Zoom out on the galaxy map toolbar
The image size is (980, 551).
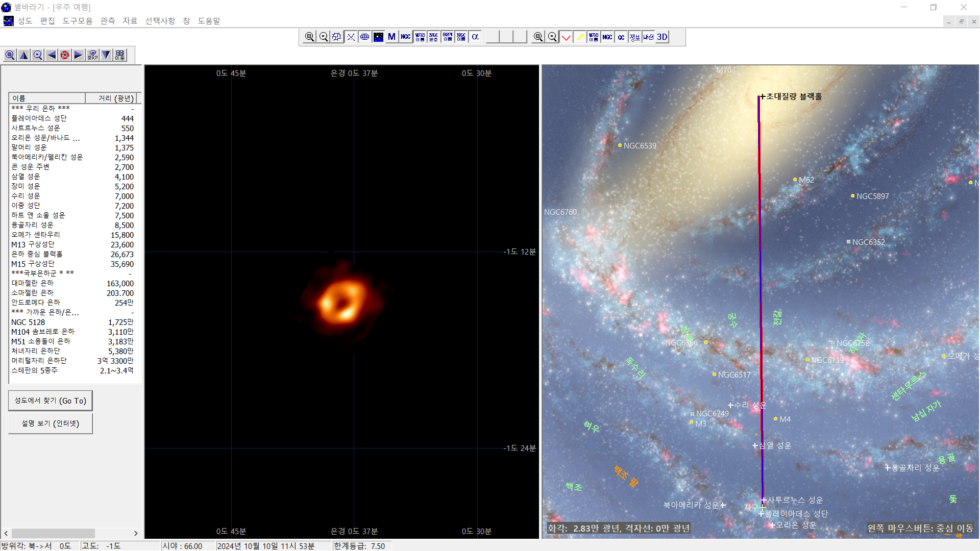[552, 37]
